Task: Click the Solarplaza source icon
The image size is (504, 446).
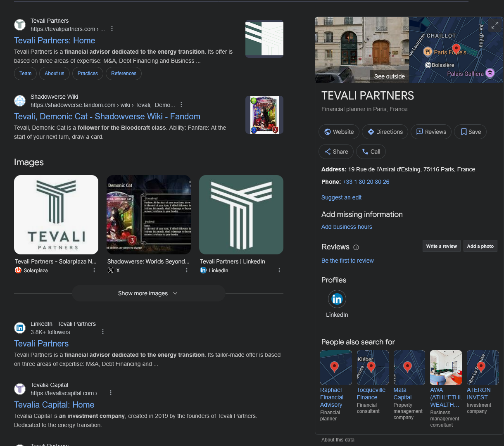Action: [x=18, y=270]
